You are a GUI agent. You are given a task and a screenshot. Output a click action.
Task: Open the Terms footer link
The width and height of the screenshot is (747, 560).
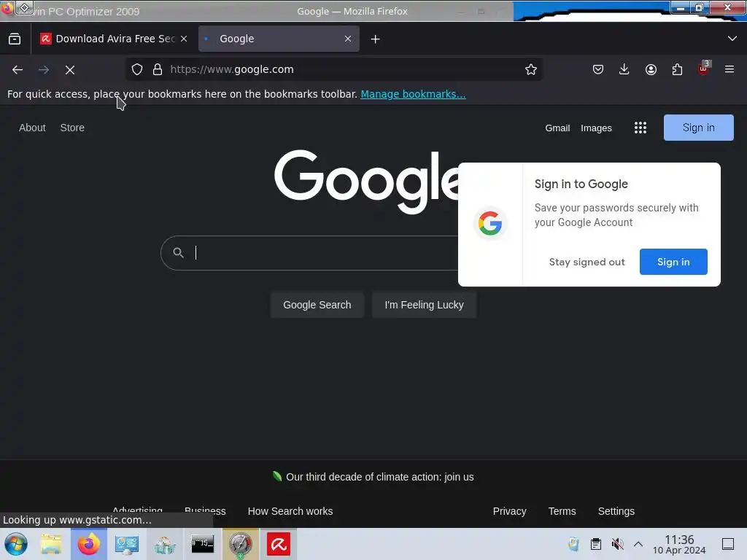click(562, 511)
